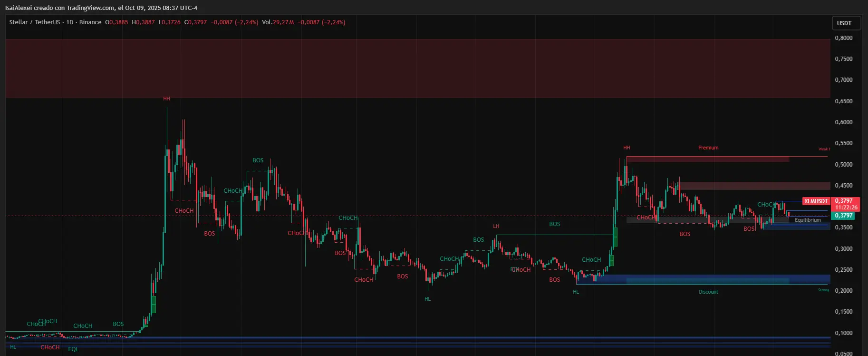Click the 0,3000 price axis label
Image resolution: width=868 pixels, height=356 pixels.
point(844,249)
